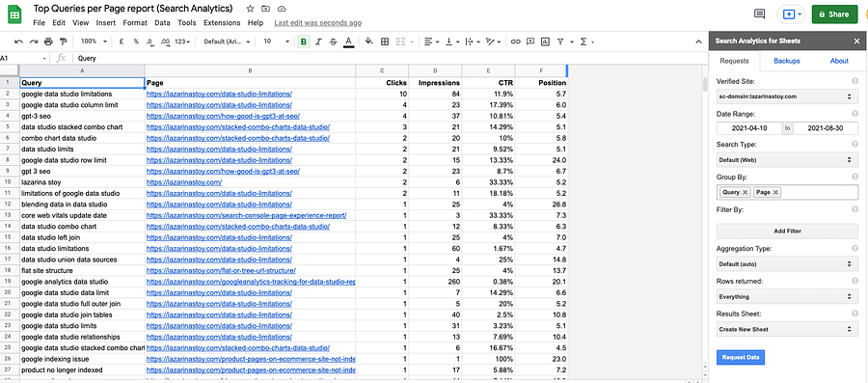Open the text rotation dropdown
The height and width of the screenshot is (383, 868).
click(x=493, y=41)
